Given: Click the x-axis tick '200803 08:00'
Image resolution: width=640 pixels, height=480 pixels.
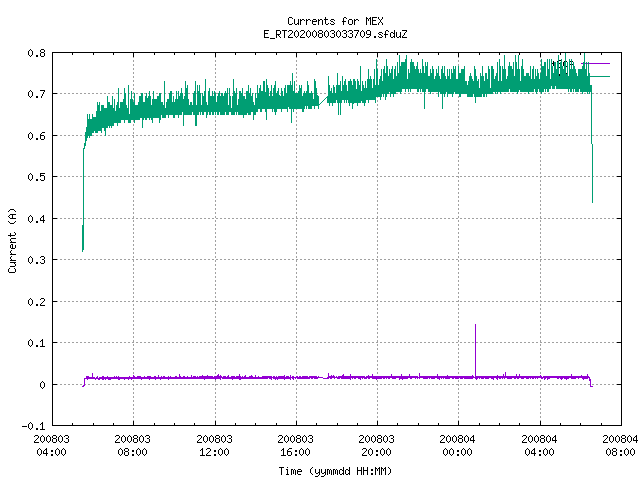Looking at the screenshot, I should [133, 446].
